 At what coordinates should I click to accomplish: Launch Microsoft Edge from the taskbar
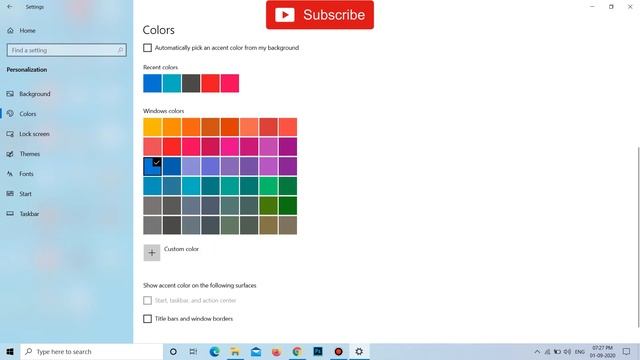[x=214, y=351]
